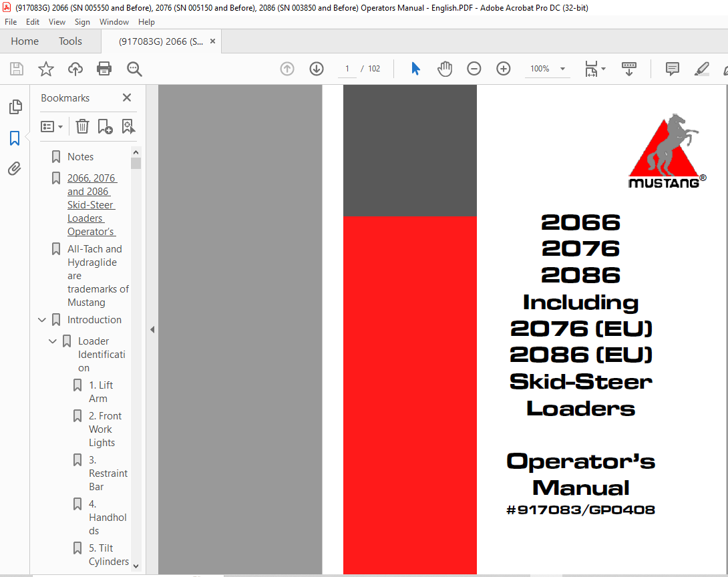Add a comment with speech bubble icon
728x577 pixels.
pos(673,69)
